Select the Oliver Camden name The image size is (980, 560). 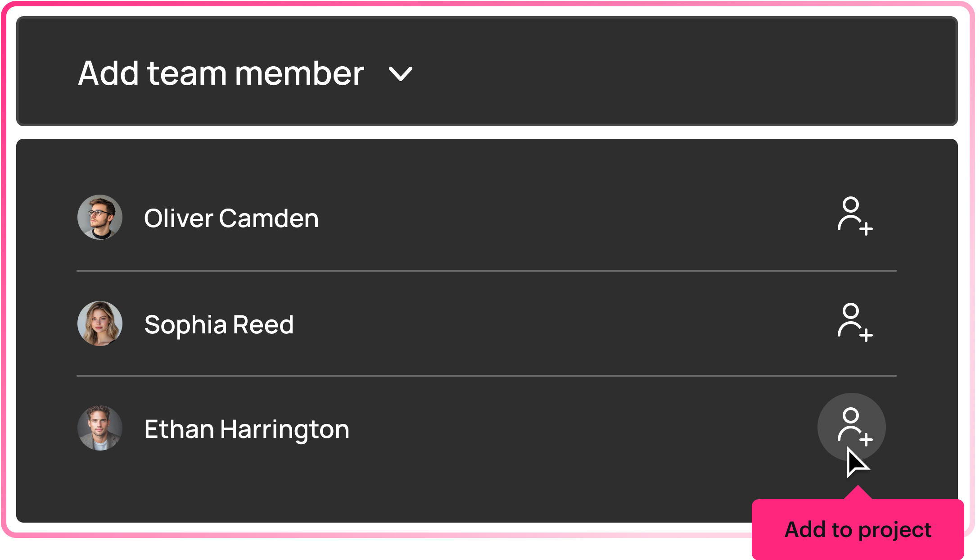click(231, 219)
